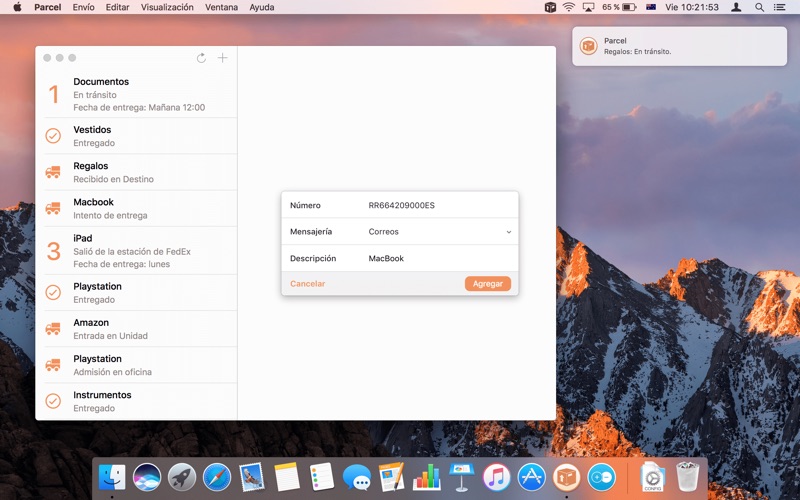Image resolution: width=800 pixels, height=500 pixels.
Task: Open the Parcel Regalos notification banner
Action: [679, 46]
